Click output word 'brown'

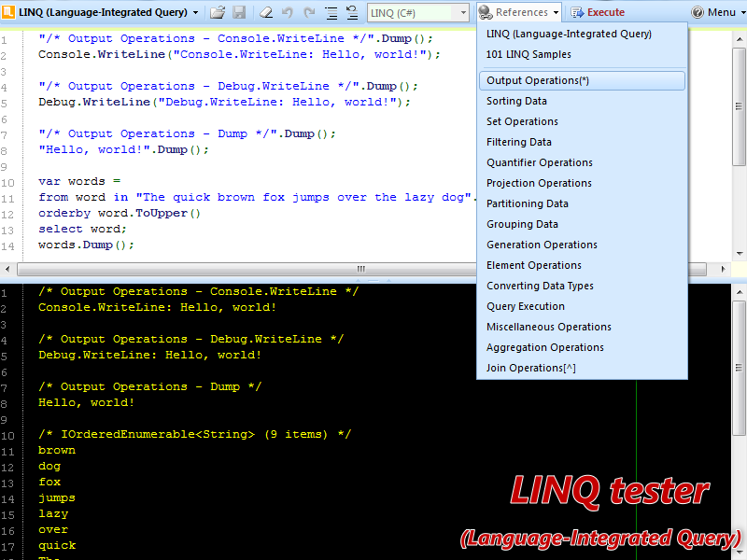[57, 451]
